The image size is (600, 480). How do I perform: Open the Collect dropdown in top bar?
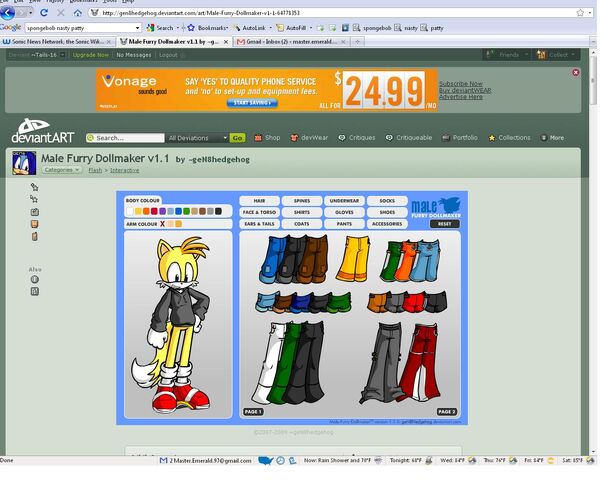coord(556,55)
